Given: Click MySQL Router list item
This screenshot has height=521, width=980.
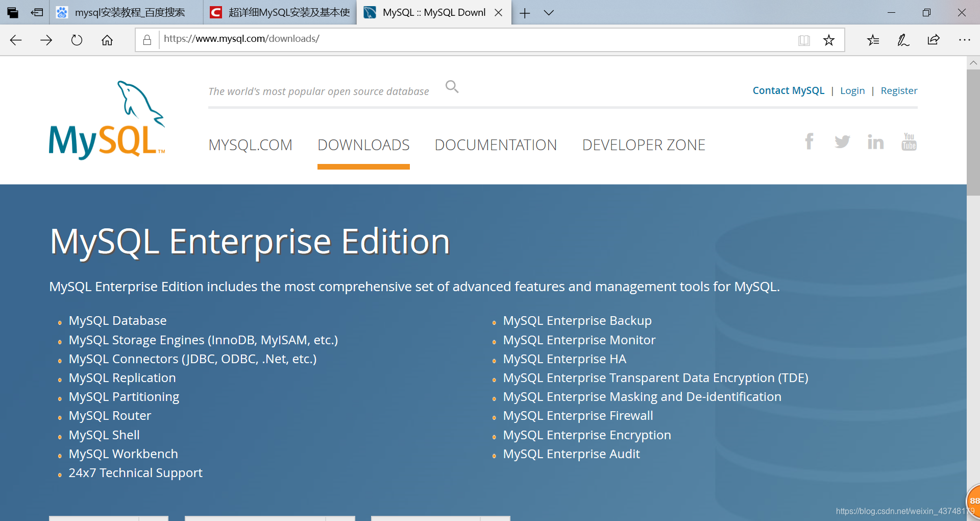Looking at the screenshot, I should point(110,416).
